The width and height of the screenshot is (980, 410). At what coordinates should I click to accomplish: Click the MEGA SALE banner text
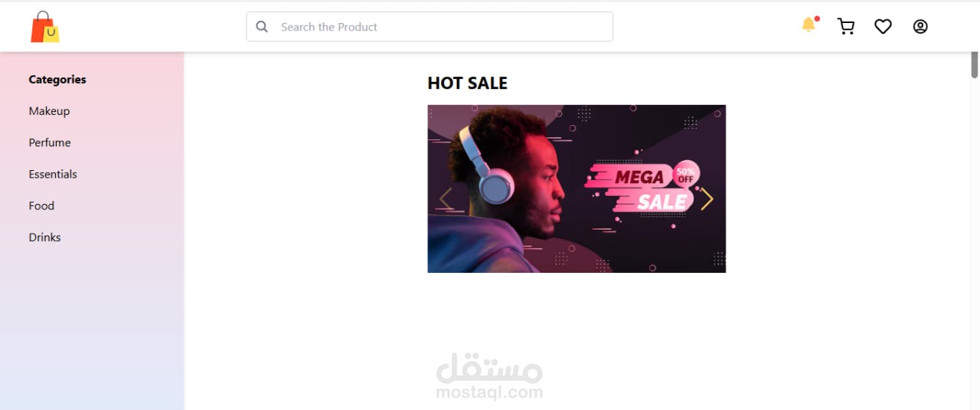click(641, 189)
